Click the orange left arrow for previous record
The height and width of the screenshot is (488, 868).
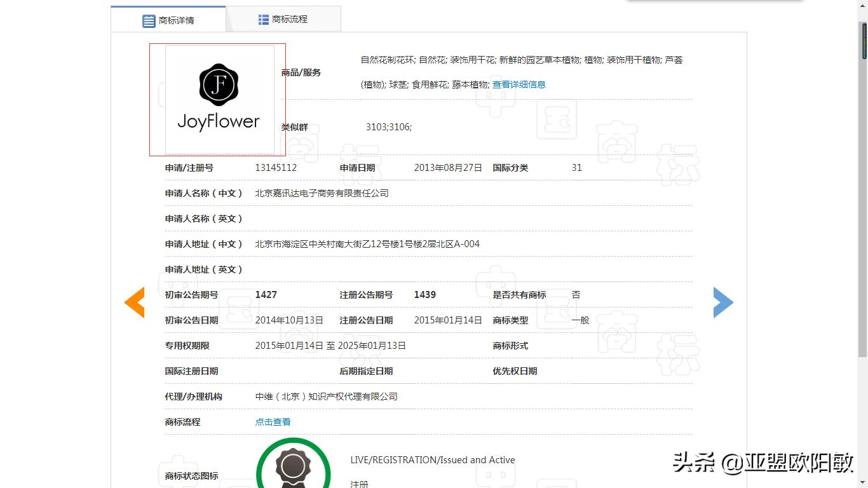[134, 303]
